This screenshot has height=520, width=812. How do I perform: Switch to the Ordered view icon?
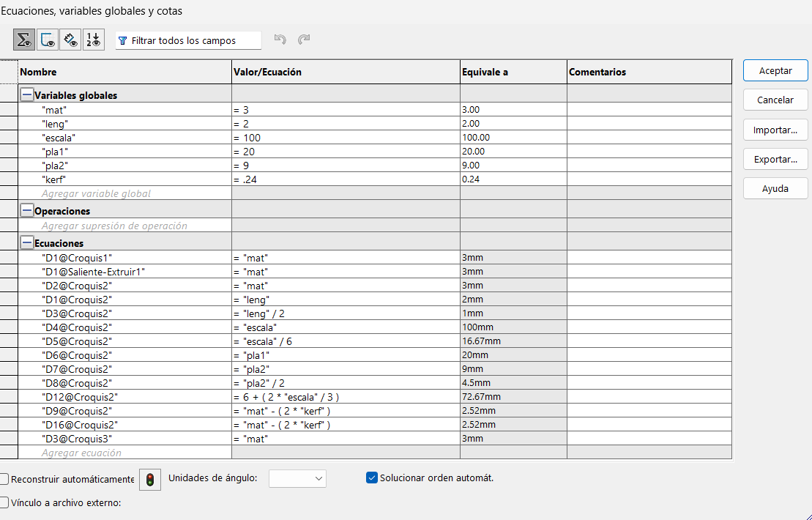[x=93, y=40]
